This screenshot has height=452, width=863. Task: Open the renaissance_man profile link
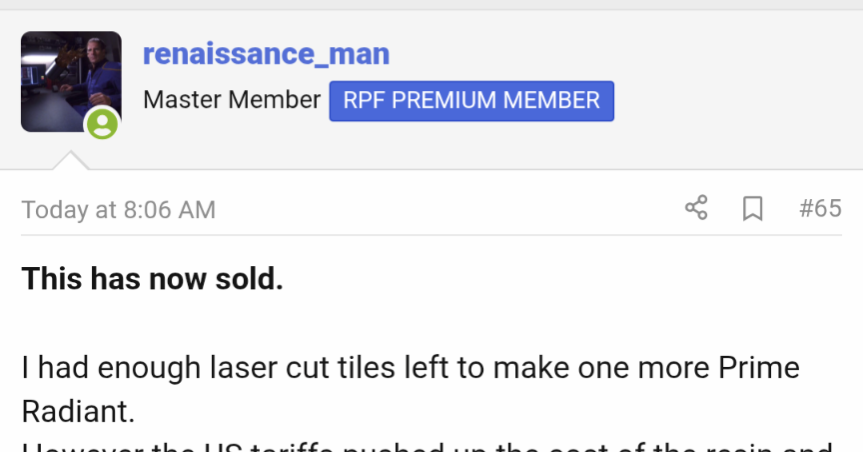(x=266, y=54)
